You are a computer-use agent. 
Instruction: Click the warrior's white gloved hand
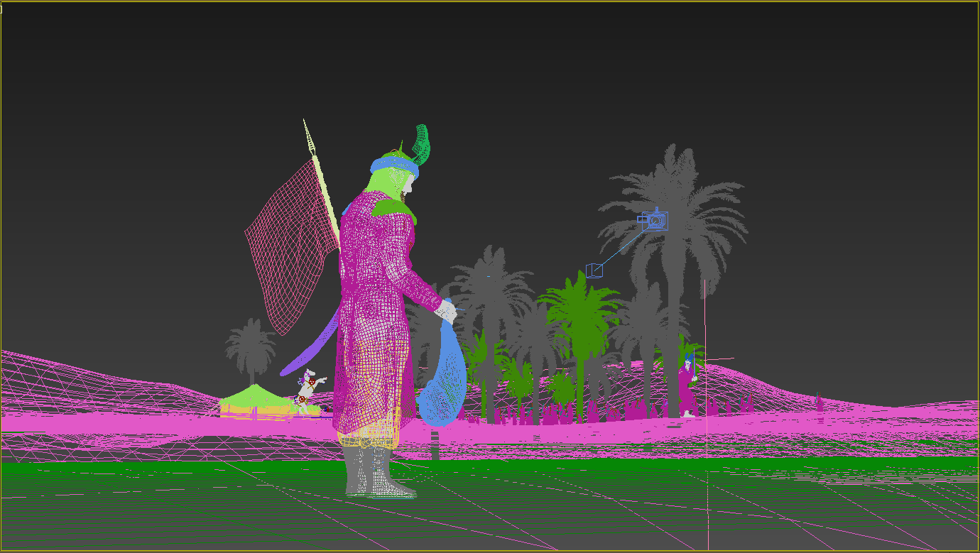446,311
